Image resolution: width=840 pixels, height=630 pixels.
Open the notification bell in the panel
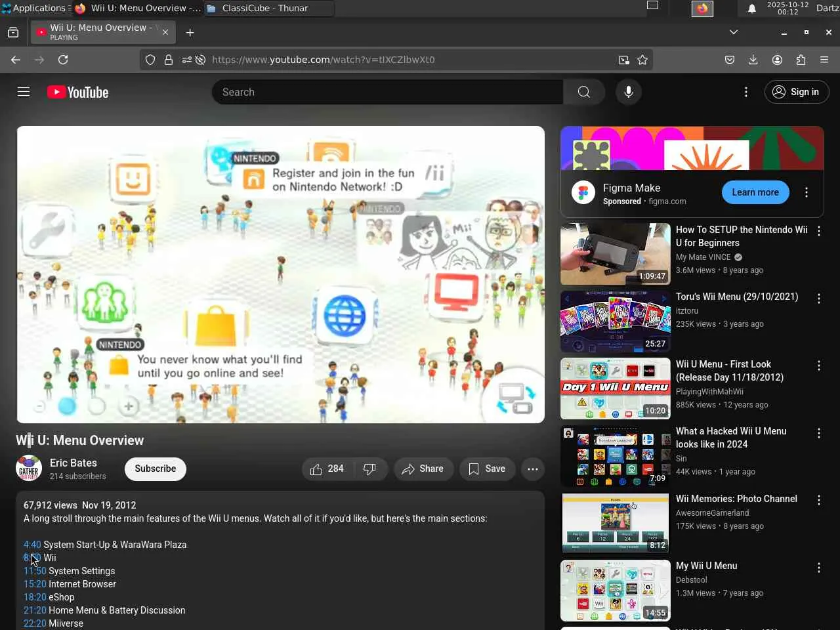coord(752,9)
